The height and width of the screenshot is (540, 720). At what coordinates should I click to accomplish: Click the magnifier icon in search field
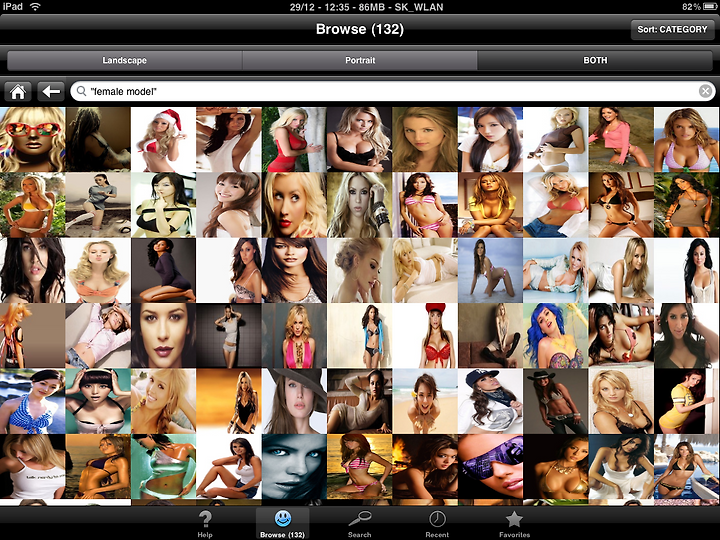(x=81, y=91)
